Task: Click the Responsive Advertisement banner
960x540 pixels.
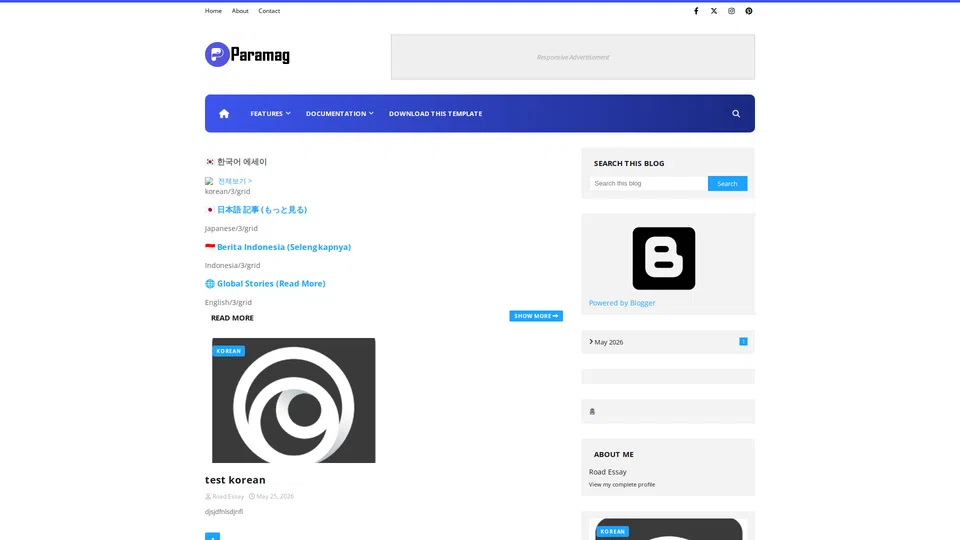Action: point(573,57)
